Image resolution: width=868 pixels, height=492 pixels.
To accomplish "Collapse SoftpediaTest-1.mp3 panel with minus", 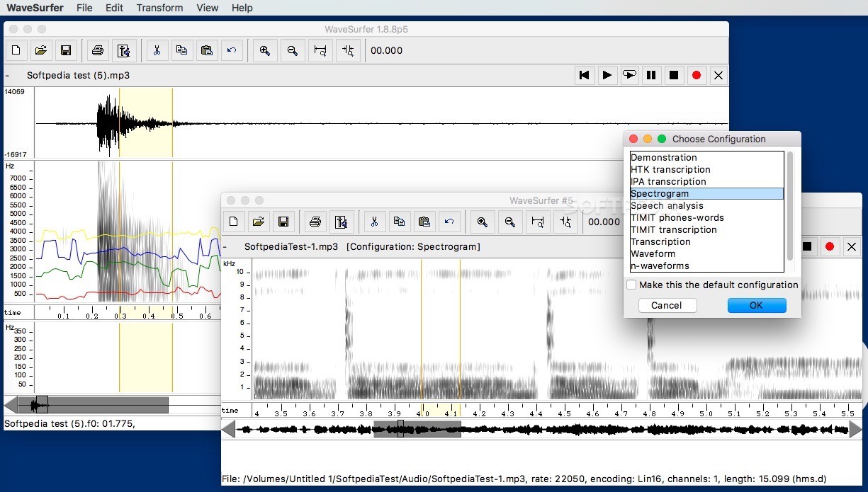I will click(225, 247).
